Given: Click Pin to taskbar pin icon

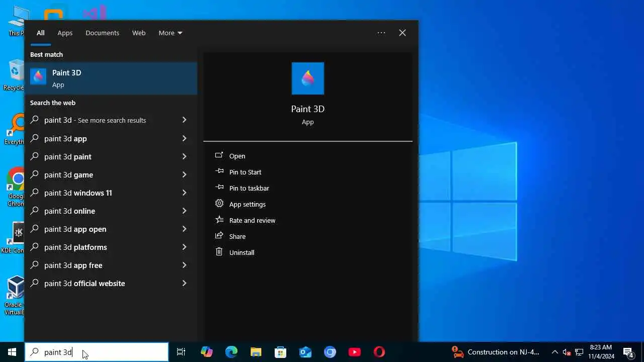Looking at the screenshot, I should point(219,188).
